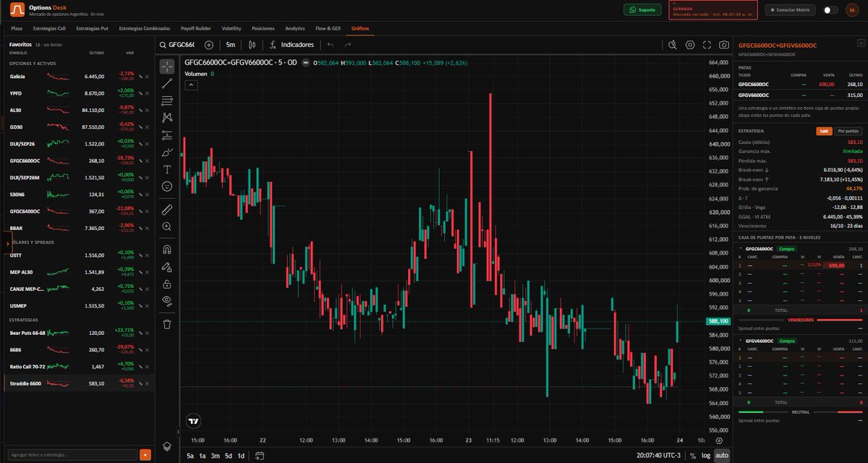Add symbol to compare with plus icon
868x463 pixels.
(x=209, y=45)
